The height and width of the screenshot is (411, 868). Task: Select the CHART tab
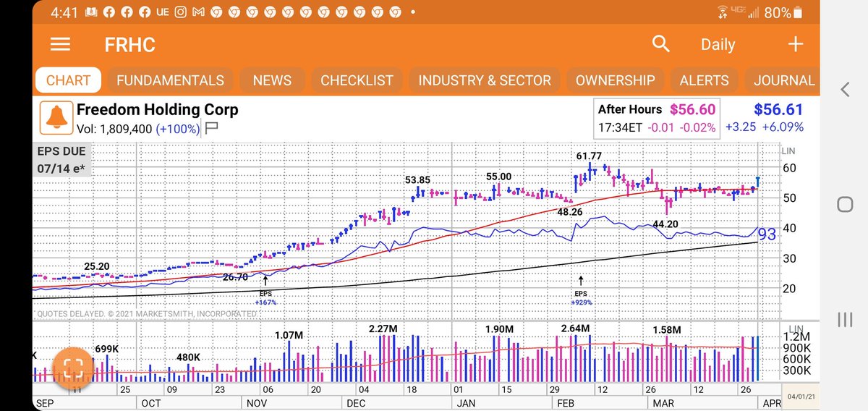69,80
